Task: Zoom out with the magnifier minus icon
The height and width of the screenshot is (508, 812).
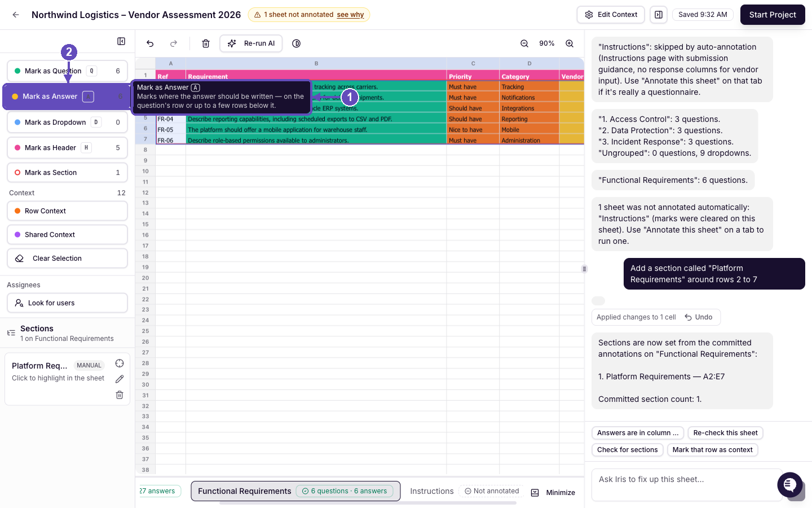Action: coord(524,43)
